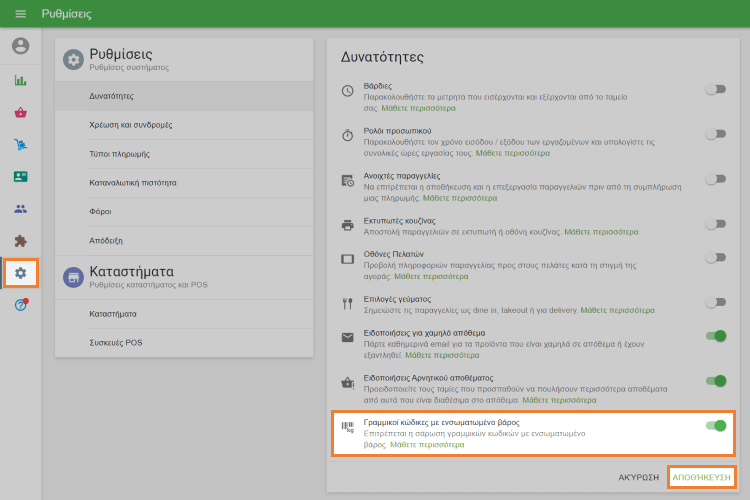Open the inventory cart icon

(20, 145)
